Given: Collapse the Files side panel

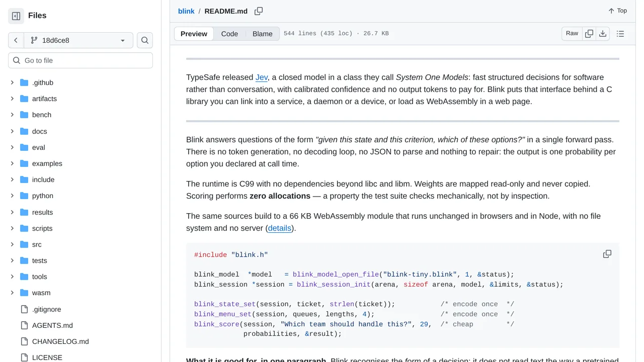Looking at the screenshot, I should pos(16,16).
